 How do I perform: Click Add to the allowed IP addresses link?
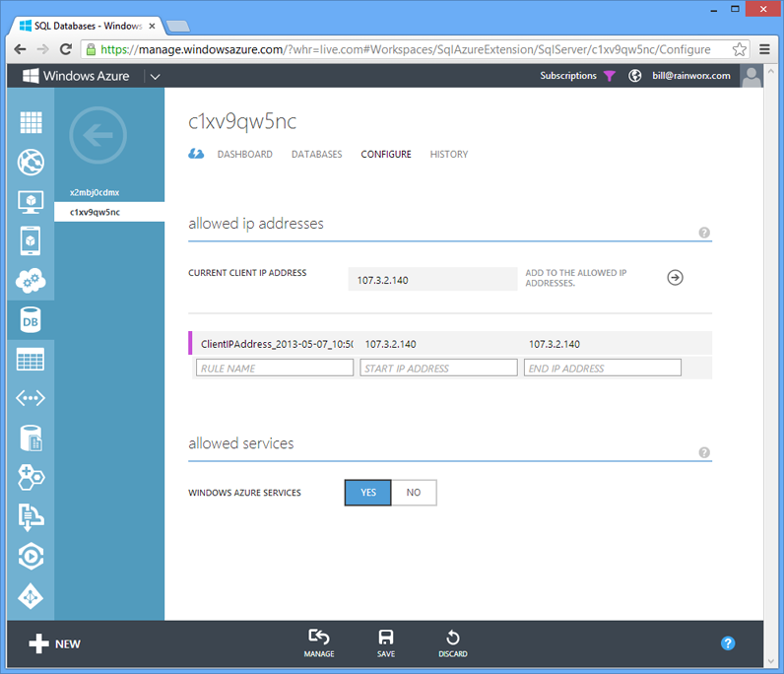[575, 278]
